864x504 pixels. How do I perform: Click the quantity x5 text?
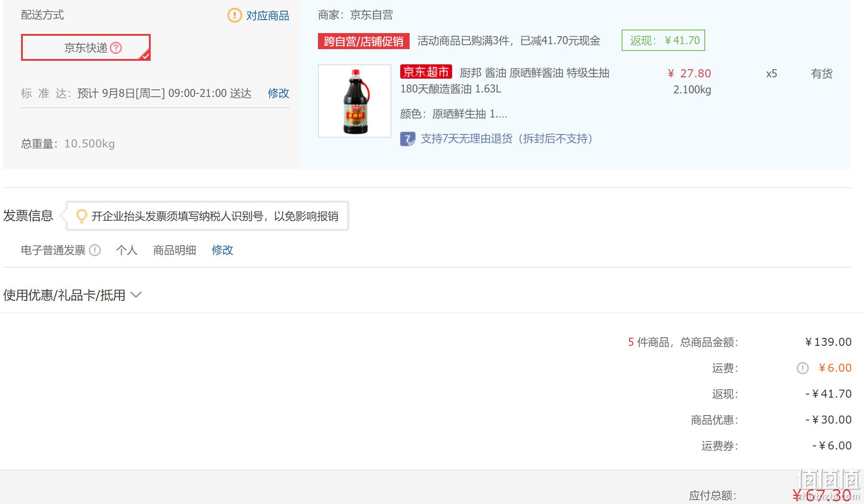(771, 74)
